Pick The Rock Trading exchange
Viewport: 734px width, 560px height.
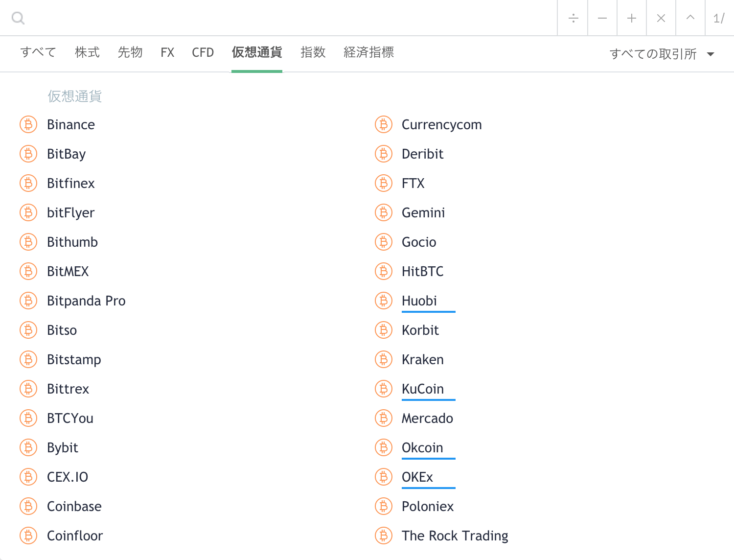[x=455, y=536]
